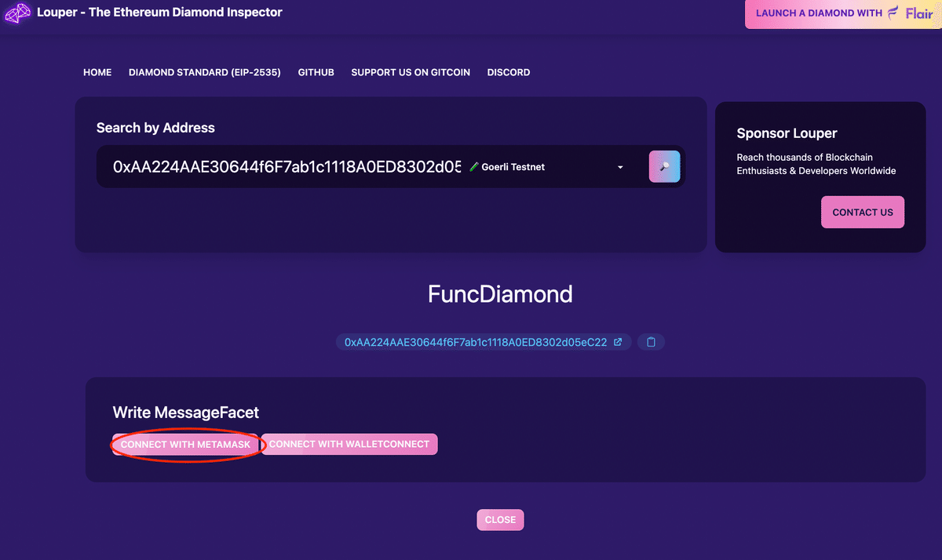This screenshot has width=942, height=560.
Task: Click CONNECT WITH METAMASK button
Action: click(185, 445)
